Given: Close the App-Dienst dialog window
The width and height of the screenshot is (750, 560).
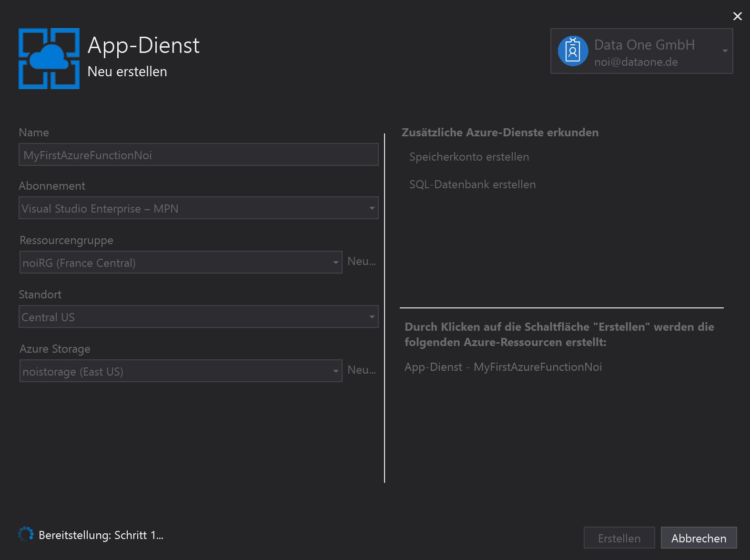Looking at the screenshot, I should pyautogui.click(x=737, y=16).
